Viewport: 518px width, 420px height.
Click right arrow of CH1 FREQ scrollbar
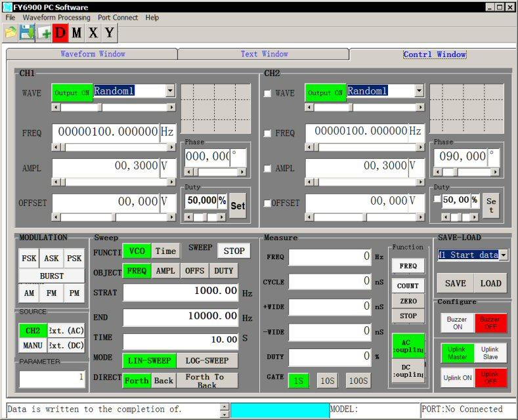click(171, 147)
